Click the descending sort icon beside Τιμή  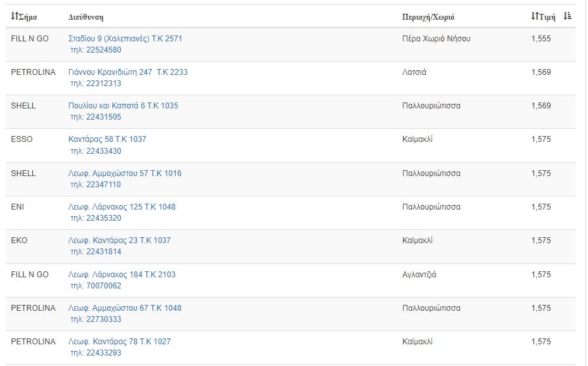point(568,16)
